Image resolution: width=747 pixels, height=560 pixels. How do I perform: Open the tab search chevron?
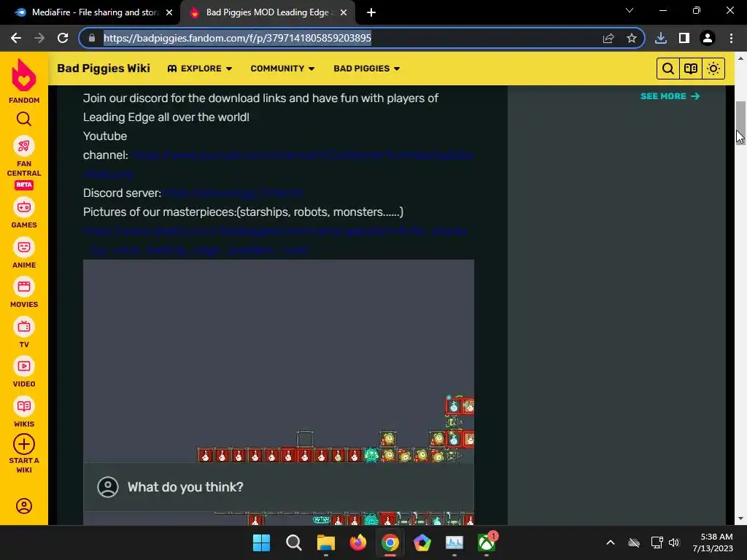630,10
